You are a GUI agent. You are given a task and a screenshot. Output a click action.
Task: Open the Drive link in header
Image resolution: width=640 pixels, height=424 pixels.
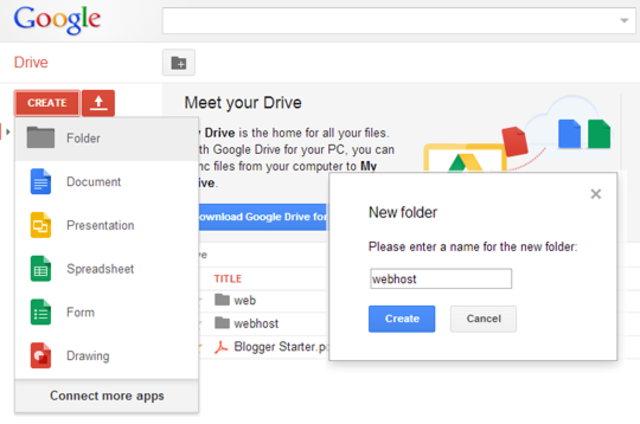31,62
